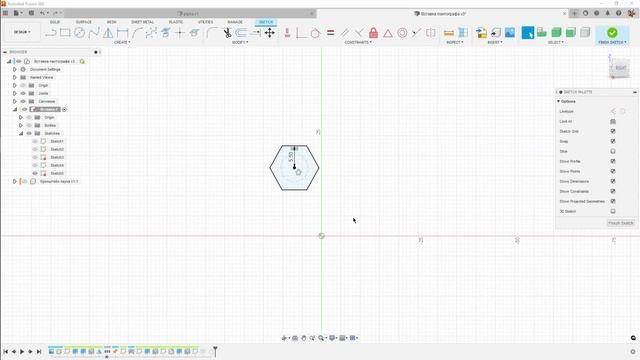Toggle Show Points checkbox
Screen dimensions: 640x360
[613, 171]
